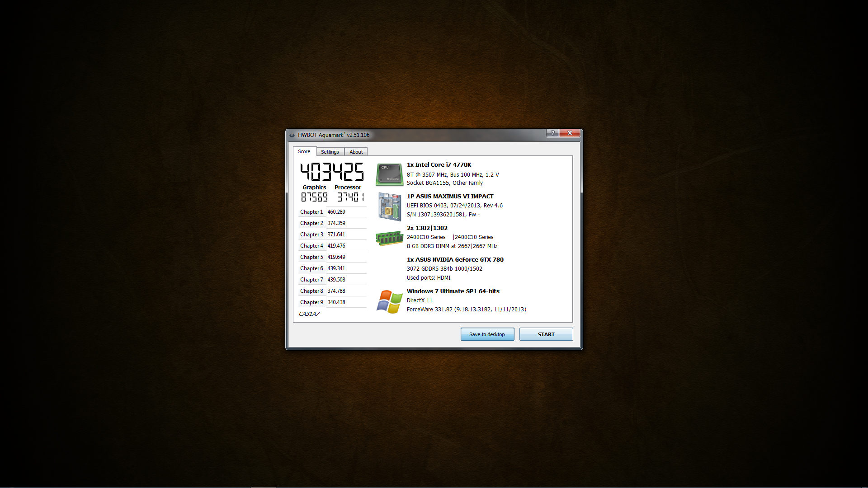Click the motherboard icon
Screen dimensions: 868x488
click(x=389, y=206)
